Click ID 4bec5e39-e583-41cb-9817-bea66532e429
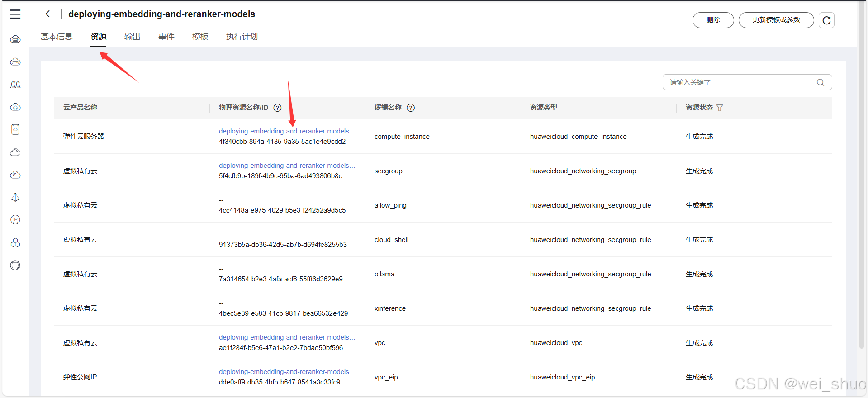 pos(284,313)
